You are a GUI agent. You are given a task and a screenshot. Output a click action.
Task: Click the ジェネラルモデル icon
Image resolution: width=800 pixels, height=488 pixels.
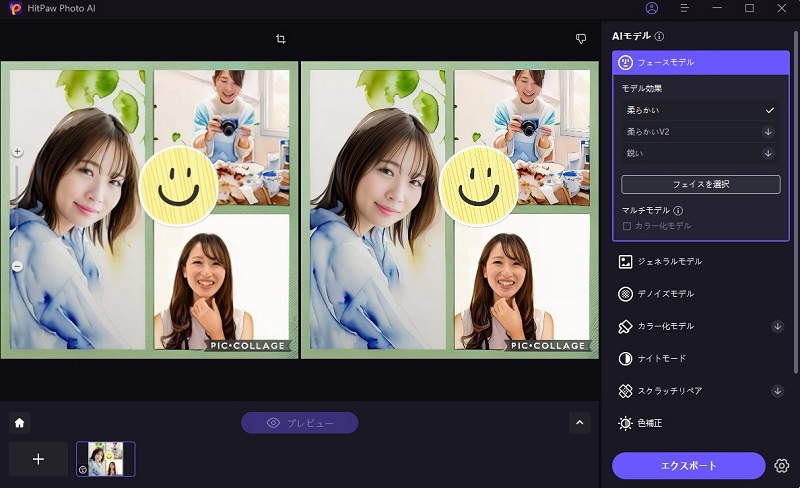[x=625, y=262]
